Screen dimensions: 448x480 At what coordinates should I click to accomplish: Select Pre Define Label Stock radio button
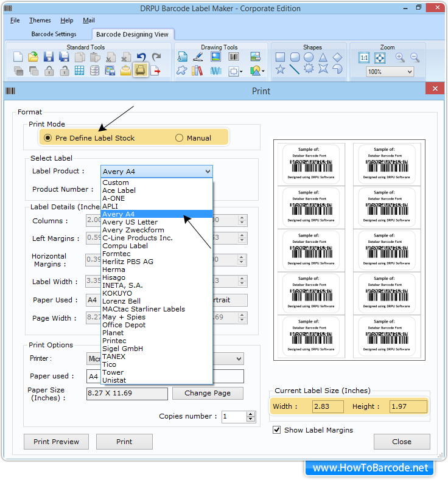coord(47,138)
